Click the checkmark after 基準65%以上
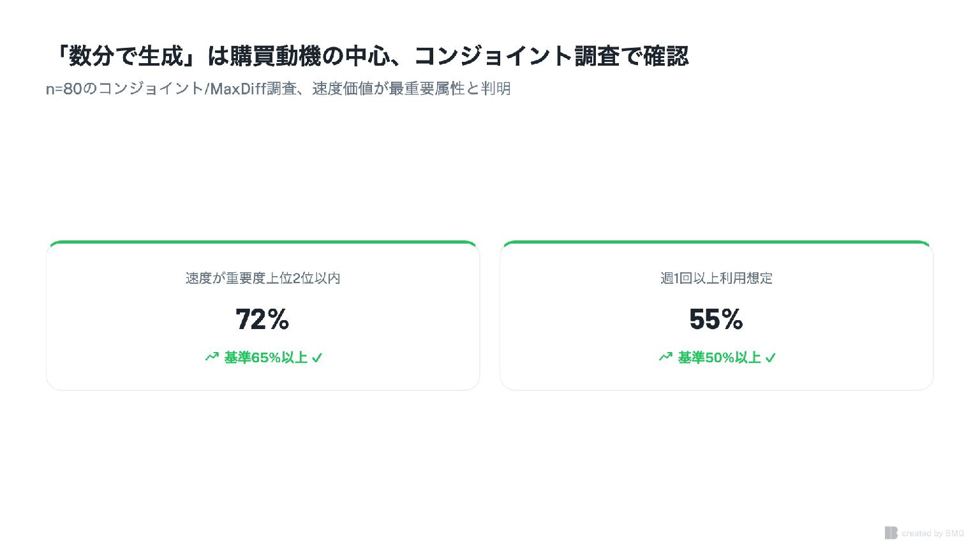Viewport: 980px width, 551px height. [317, 358]
